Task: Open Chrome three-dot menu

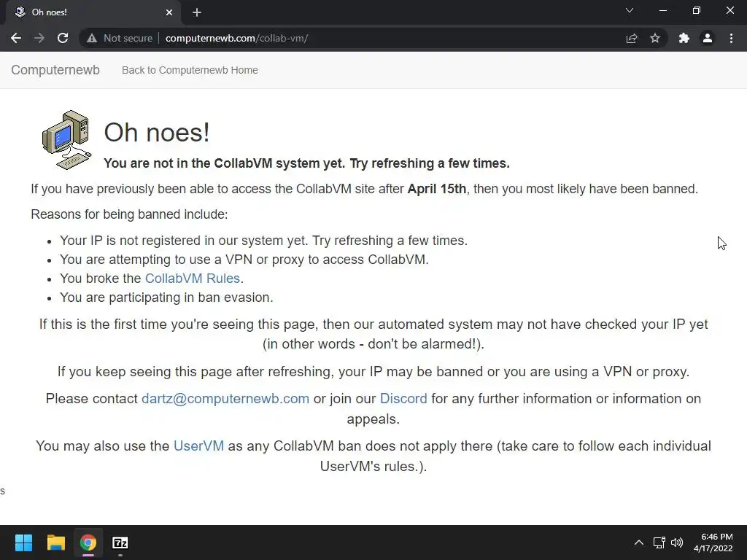Action: [731, 38]
